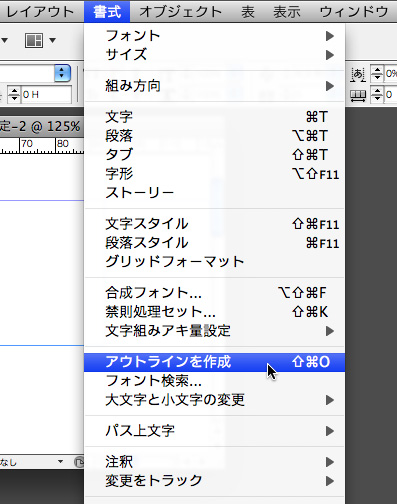Viewport: 397px width, 504px height.
Task: Adjust stepper beside the right 0 field
Action: pos(377,95)
